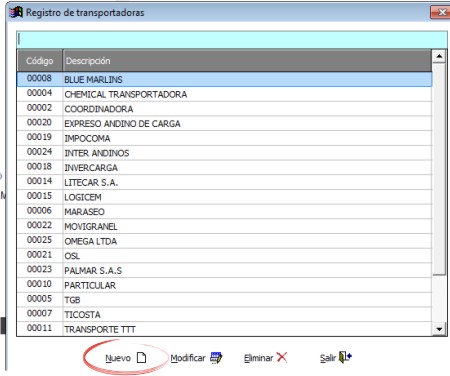Close the Registro de transportadoras window
Image resolution: width=450 pixels, height=376 pixels.
point(441,13)
